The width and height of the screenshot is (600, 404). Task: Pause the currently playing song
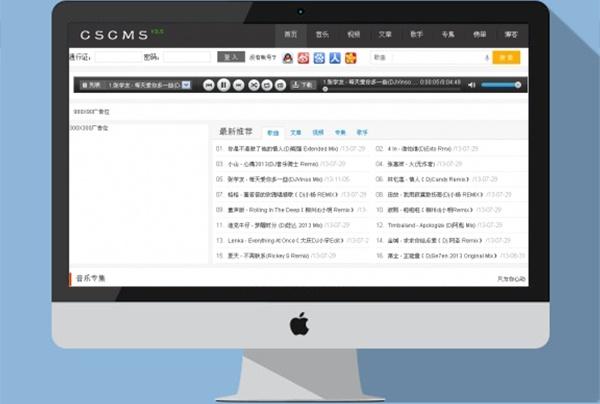pyautogui.click(x=224, y=85)
